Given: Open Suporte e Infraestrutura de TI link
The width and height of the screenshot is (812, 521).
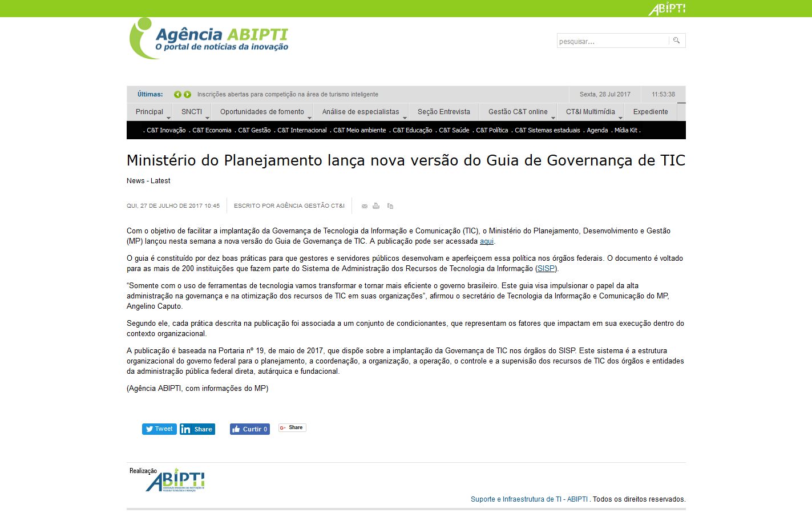Looking at the screenshot, I should 529,499.
